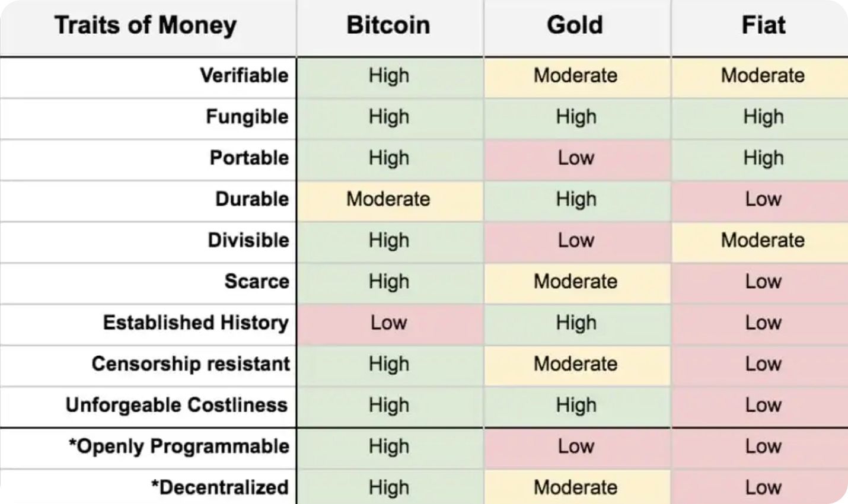
Task: Click the Durable row label
Action: [x=251, y=199]
